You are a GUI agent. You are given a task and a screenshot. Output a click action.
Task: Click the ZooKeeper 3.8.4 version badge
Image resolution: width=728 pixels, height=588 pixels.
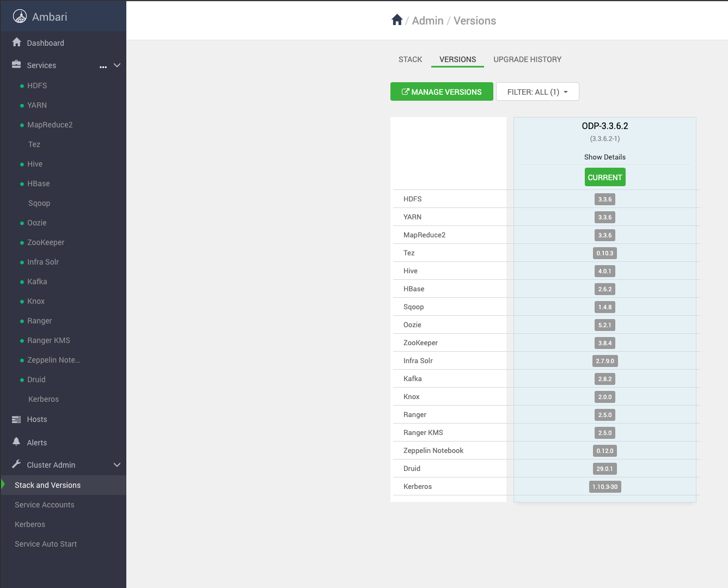(x=605, y=343)
